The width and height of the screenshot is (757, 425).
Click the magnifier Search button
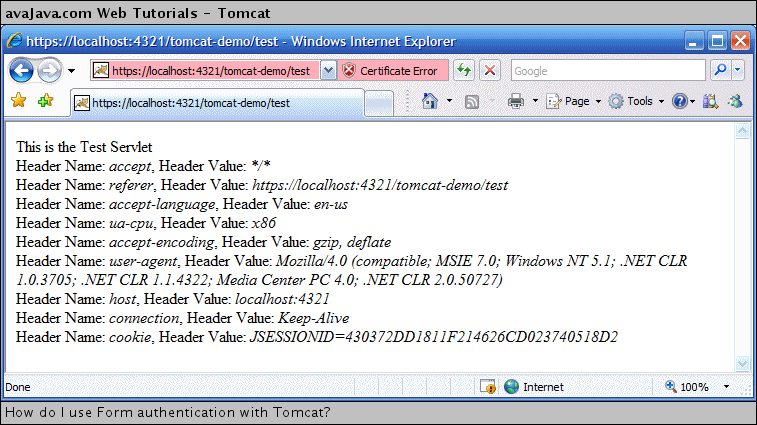[x=720, y=71]
